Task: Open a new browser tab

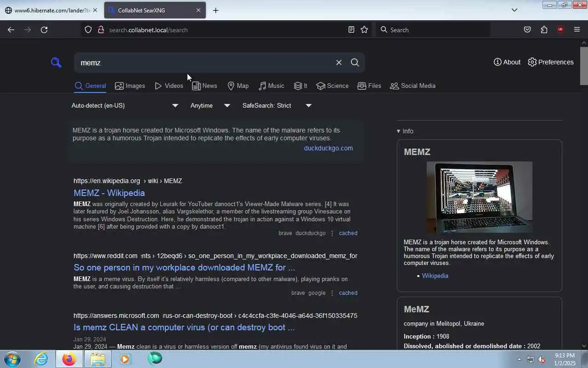Action: [215, 10]
